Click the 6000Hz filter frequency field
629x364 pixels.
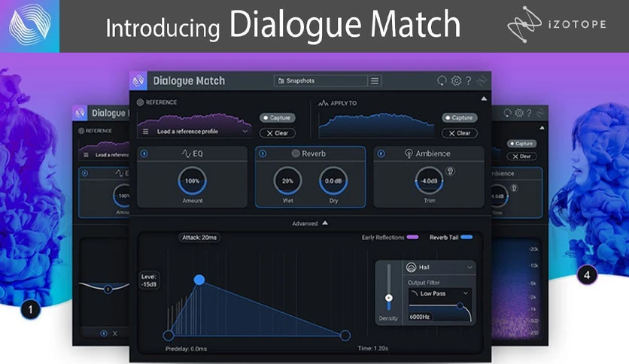[x=420, y=317]
